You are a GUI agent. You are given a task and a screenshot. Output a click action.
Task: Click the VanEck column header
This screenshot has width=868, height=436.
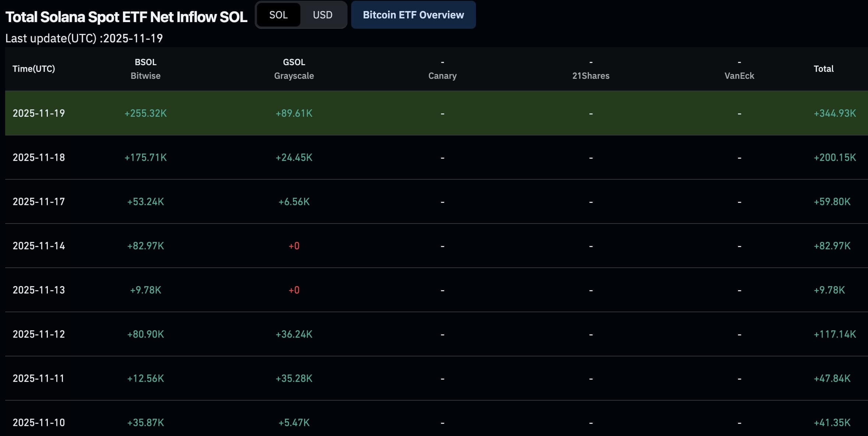739,75
